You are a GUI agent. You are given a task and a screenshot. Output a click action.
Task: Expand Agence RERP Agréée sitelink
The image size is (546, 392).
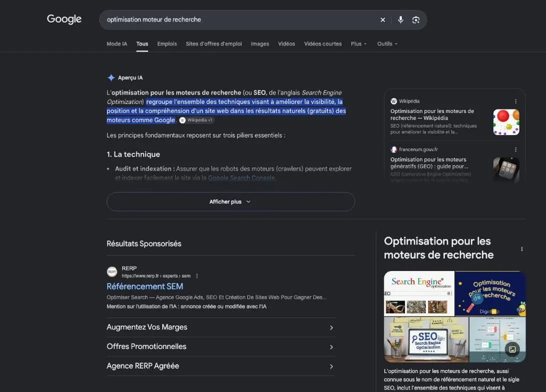[x=220, y=366]
